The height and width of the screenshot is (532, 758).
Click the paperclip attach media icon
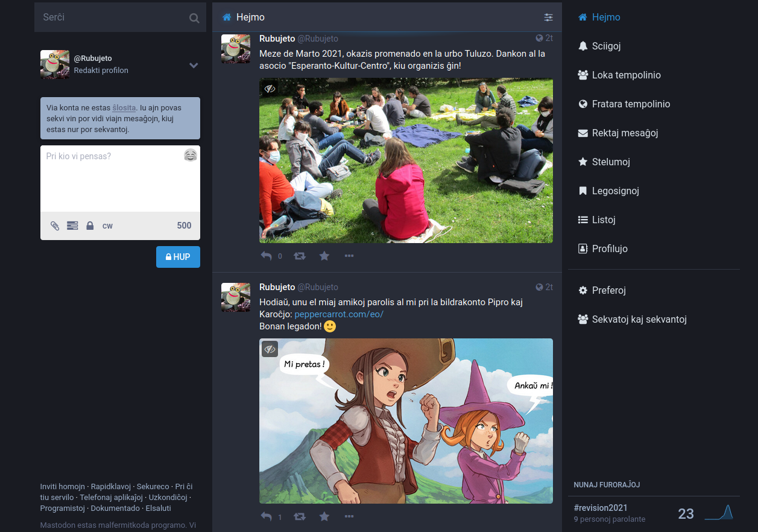point(55,226)
